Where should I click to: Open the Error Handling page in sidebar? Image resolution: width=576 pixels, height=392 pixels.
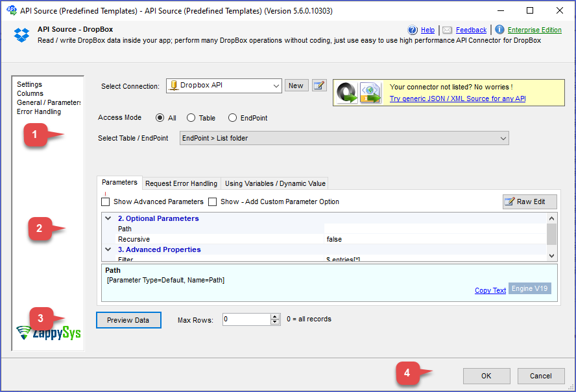point(39,111)
